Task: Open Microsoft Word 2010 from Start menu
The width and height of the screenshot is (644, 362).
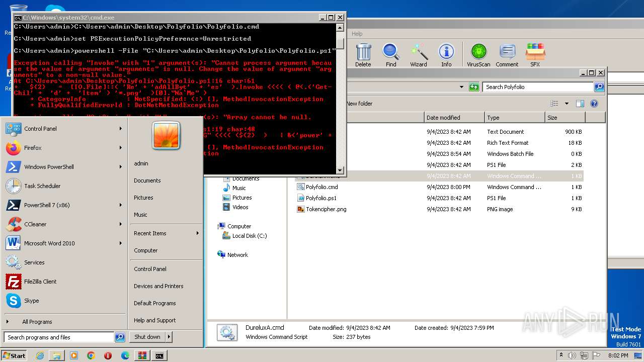Action: point(64,243)
